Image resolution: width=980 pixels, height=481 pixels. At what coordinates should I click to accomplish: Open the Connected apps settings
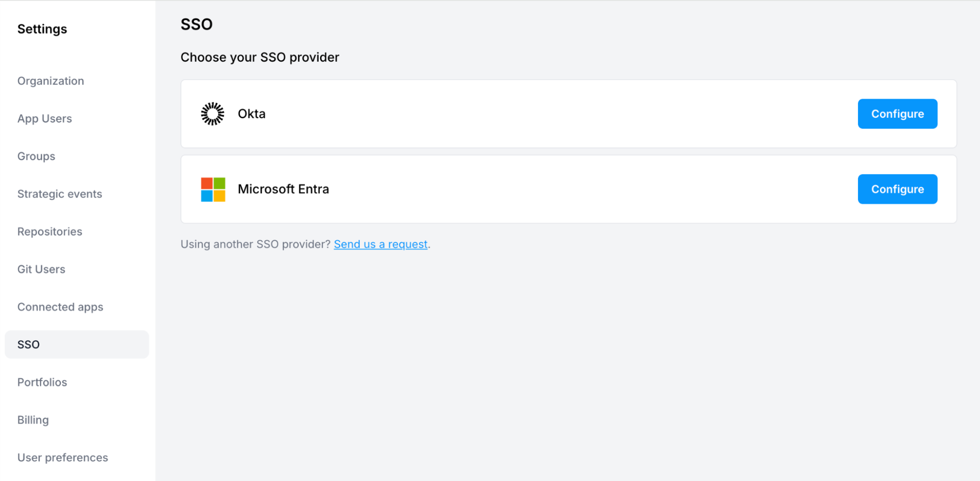pyautogui.click(x=60, y=306)
